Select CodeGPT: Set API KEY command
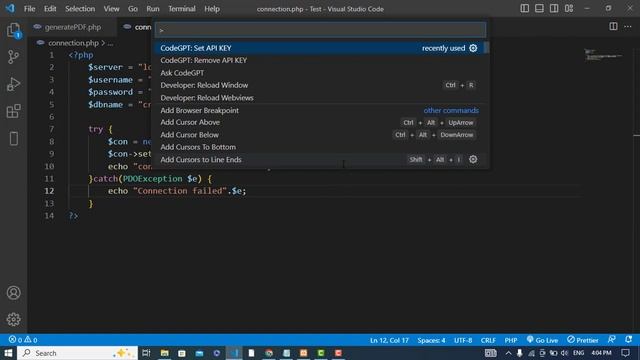 tap(320, 48)
